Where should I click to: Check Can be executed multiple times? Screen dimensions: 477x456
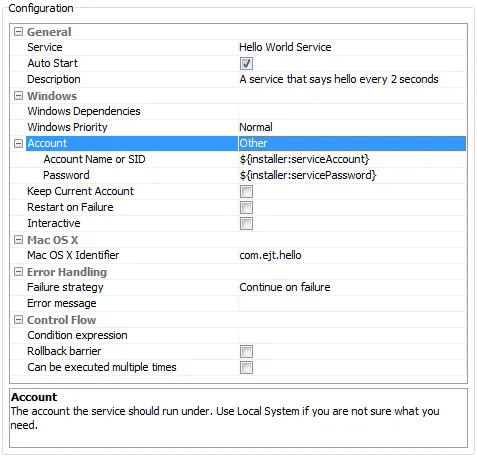point(246,367)
